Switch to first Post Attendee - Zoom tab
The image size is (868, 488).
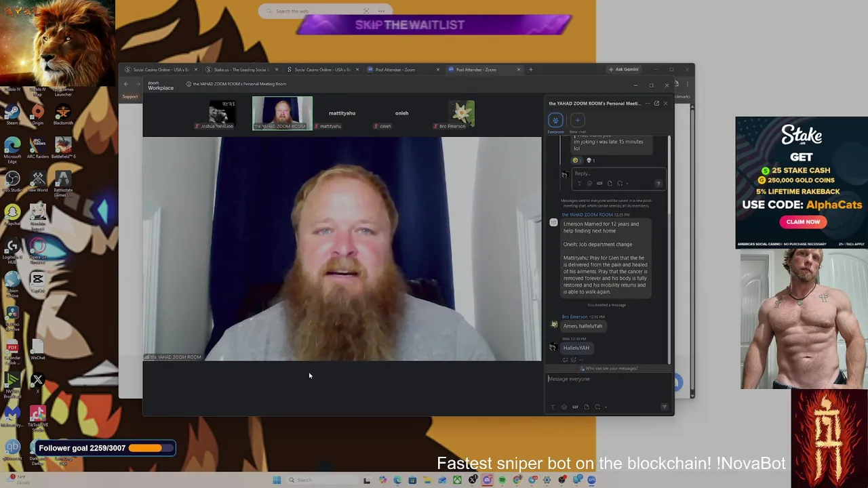pyautogui.click(x=403, y=70)
